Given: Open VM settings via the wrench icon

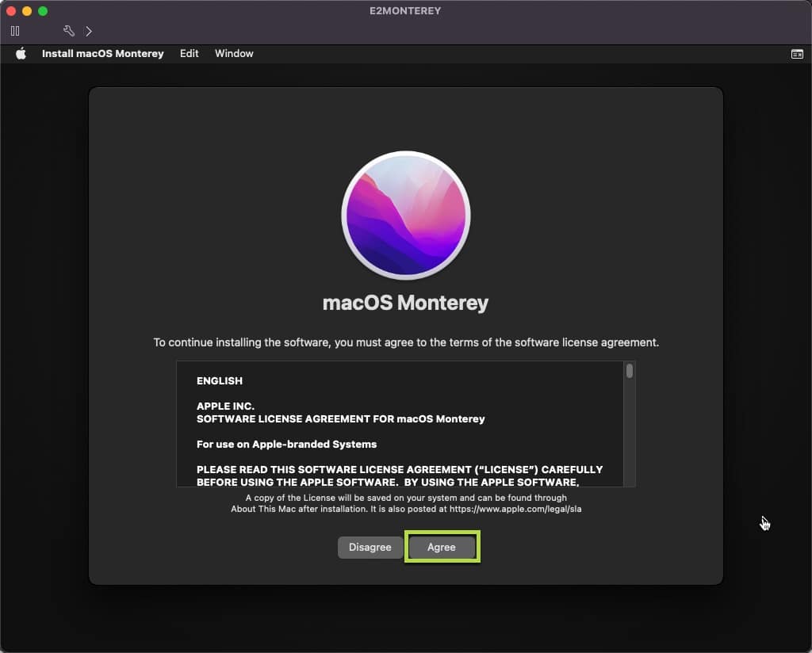Looking at the screenshot, I should (69, 31).
